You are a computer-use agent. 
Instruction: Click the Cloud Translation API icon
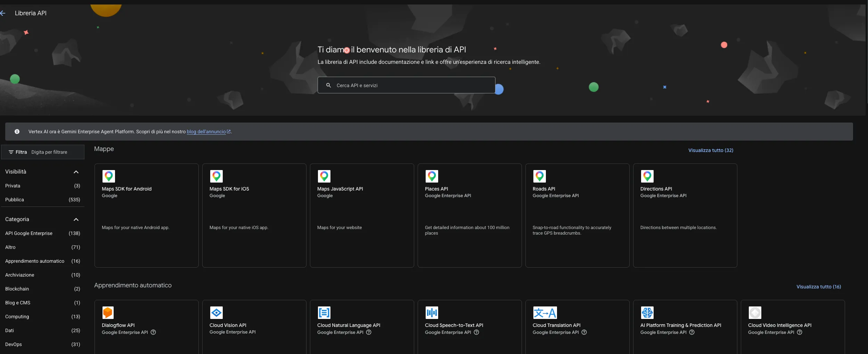point(545,313)
